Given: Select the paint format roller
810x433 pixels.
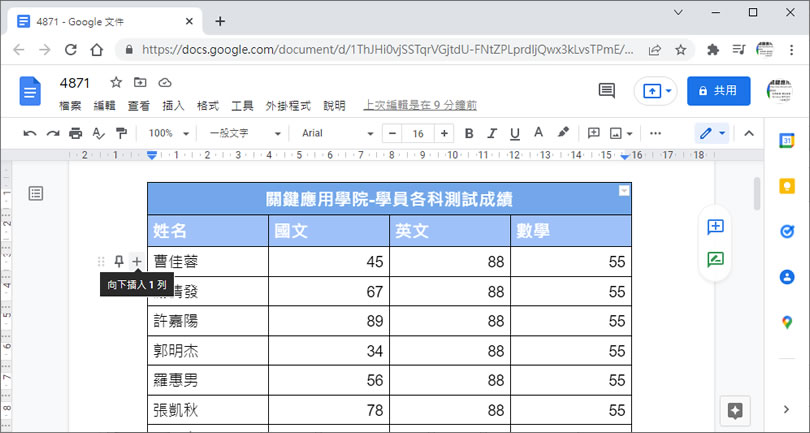Looking at the screenshot, I should pos(121,133).
